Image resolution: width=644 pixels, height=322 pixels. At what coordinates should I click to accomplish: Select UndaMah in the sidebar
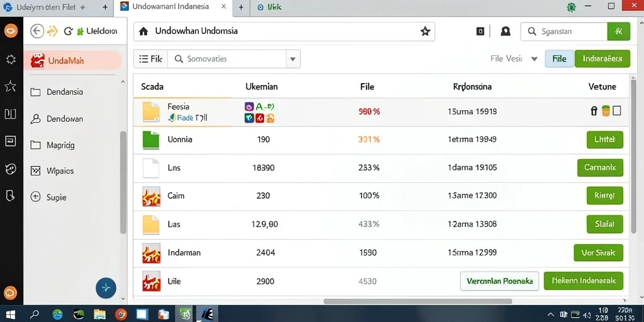pos(72,60)
